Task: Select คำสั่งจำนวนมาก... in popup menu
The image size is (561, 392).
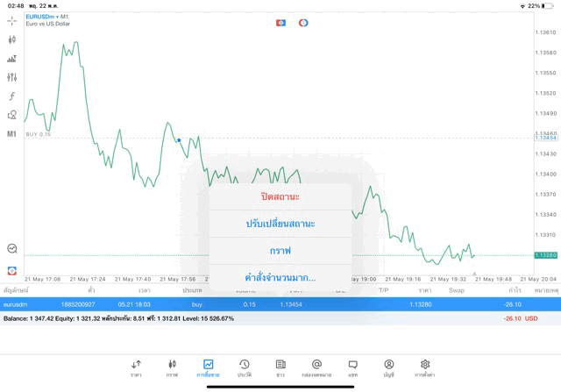Action: pyautogui.click(x=280, y=278)
